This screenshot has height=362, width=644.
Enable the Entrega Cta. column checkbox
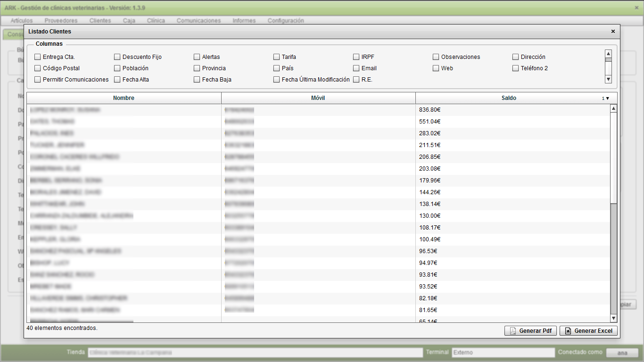click(38, 57)
